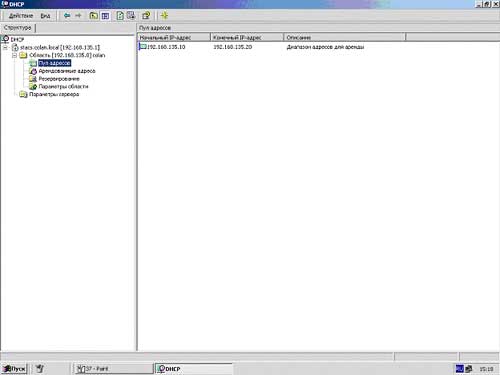Click the Refresh page icon in toolbar

tap(120, 16)
